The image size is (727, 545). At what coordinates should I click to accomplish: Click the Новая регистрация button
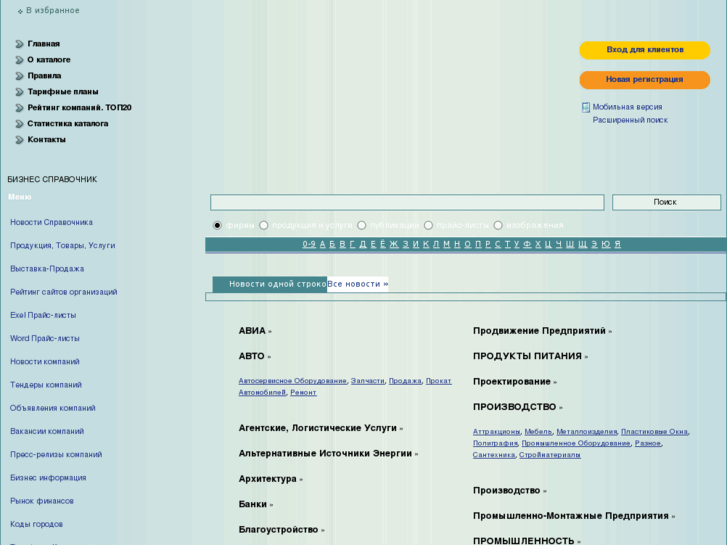[x=644, y=80]
